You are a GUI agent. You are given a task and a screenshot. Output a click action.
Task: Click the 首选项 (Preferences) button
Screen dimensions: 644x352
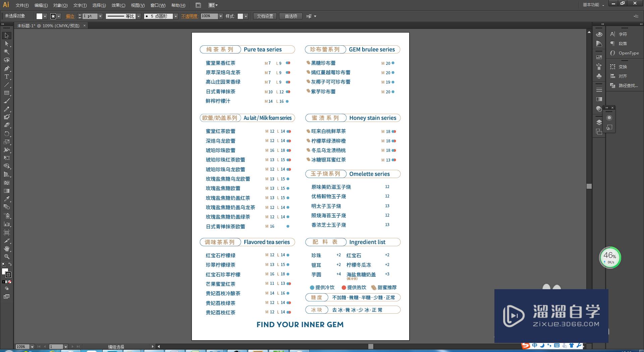[x=290, y=16]
